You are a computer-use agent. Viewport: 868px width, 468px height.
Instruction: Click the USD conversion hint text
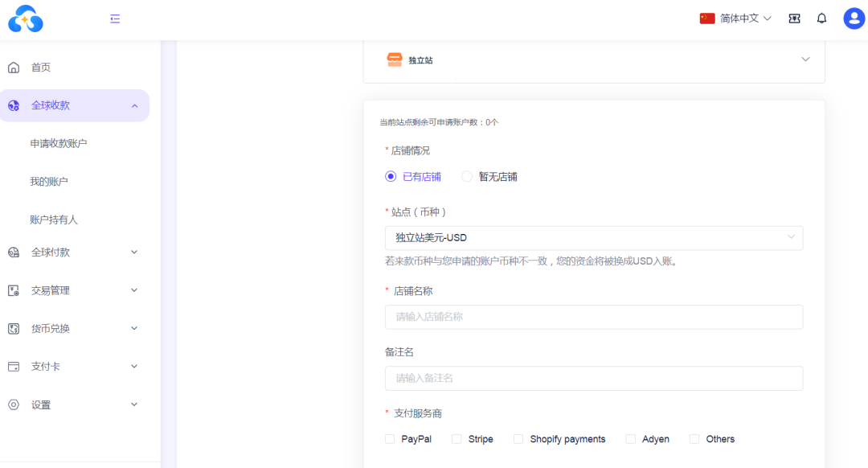point(533,261)
